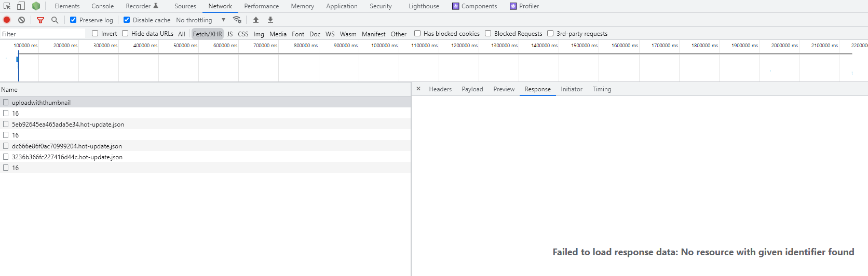Export HAR with the download arrow
Image resolution: width=868 pixels, height=276 pixels.
point(270,20)
